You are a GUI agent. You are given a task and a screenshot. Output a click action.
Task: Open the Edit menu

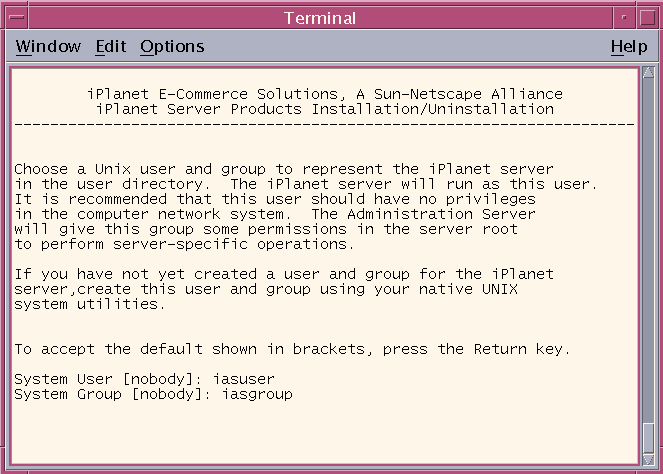(x=111, y=46)
